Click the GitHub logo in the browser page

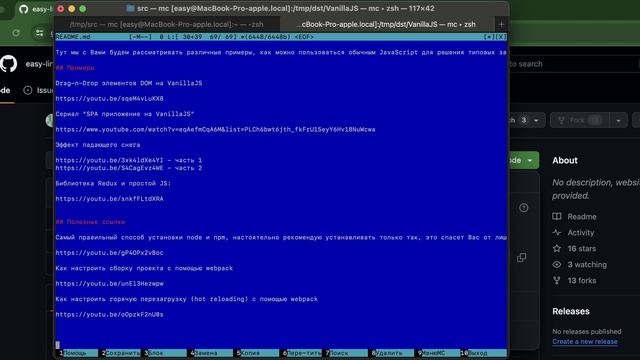8,64
